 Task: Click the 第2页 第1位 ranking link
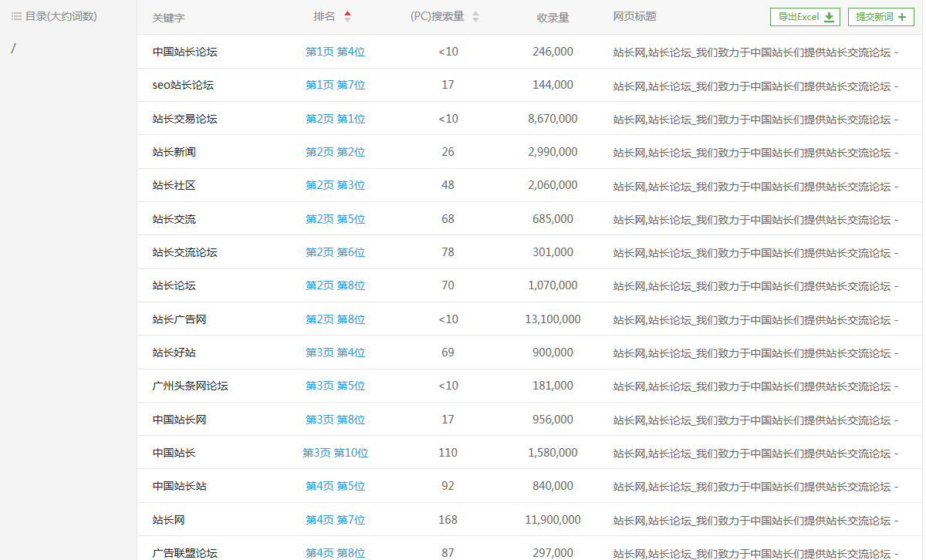335,119
